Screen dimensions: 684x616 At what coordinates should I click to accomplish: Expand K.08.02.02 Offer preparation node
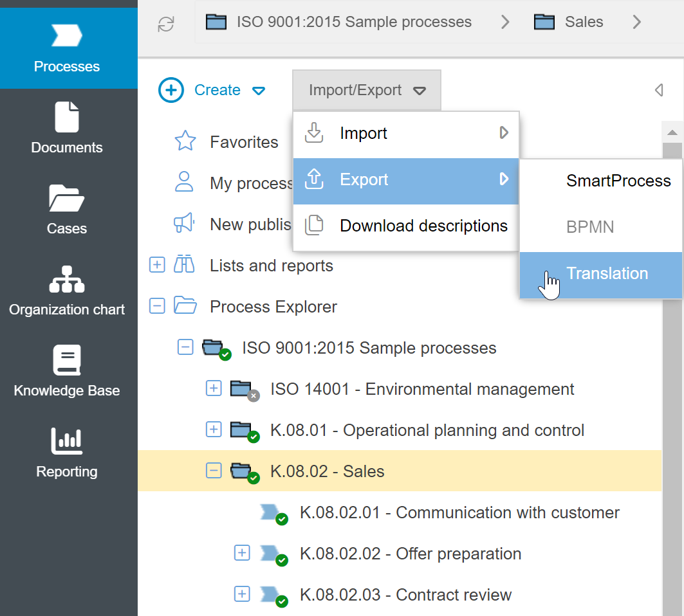click(242, 553)
